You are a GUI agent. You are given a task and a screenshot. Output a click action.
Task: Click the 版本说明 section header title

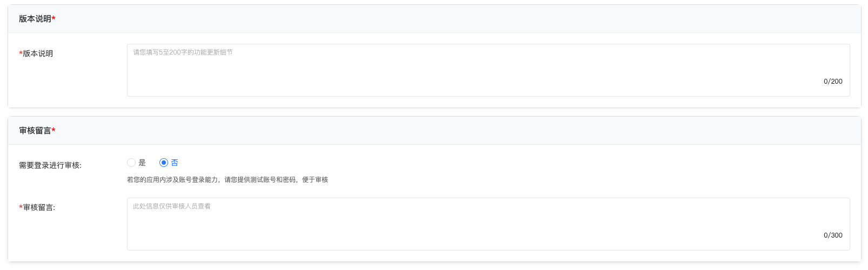pyautogui.click(x=35, y=19)
